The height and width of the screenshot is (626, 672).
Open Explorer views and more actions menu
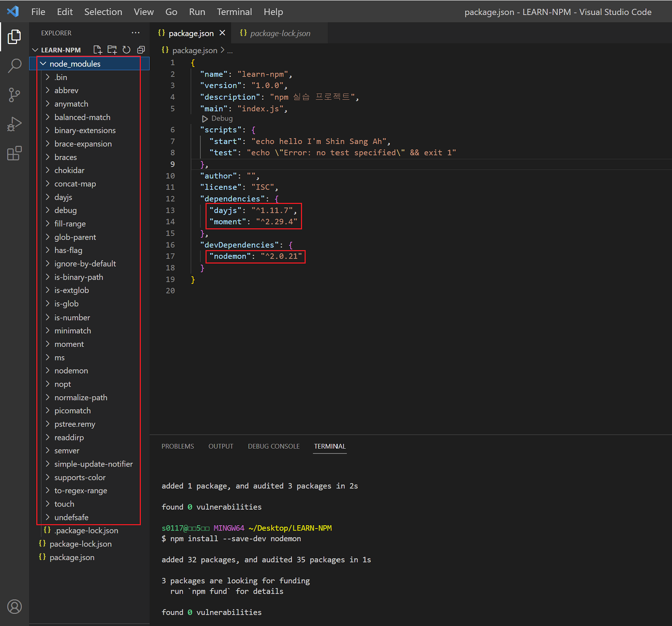click(136, 33)
